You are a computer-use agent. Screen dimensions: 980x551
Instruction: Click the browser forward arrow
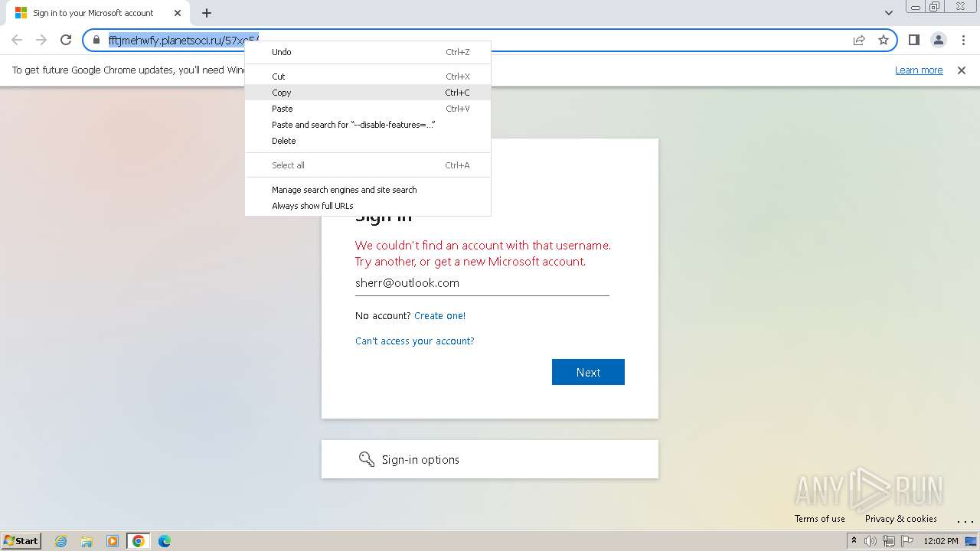[x=41, y=40]
